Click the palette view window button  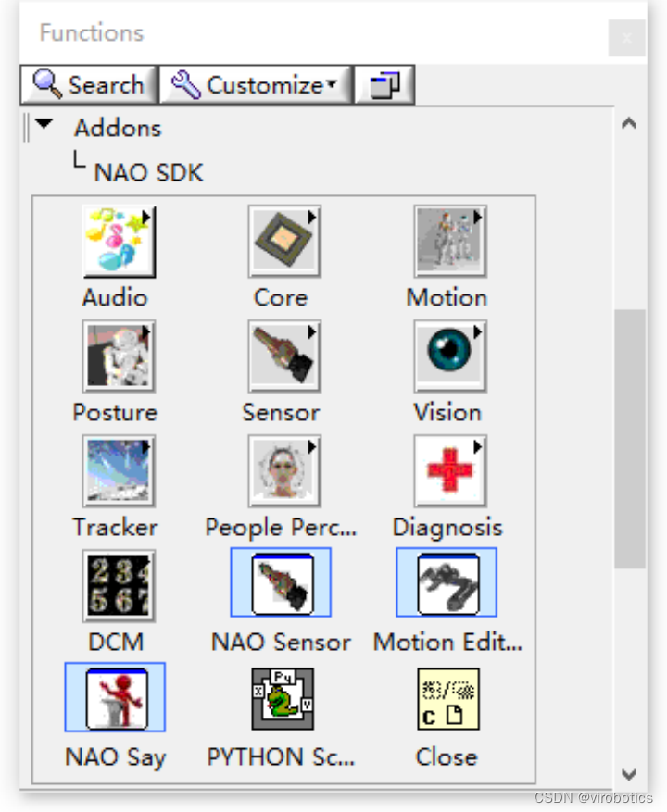[x=384, y=84]
